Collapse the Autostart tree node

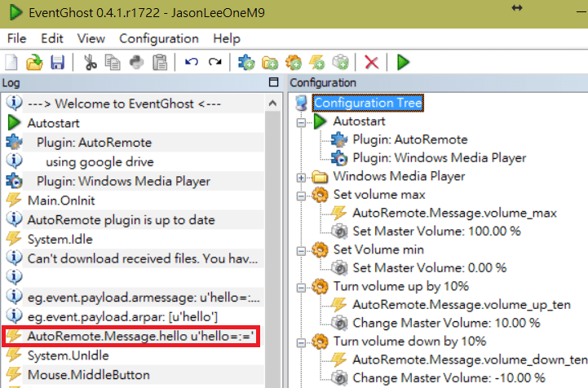coord(303,121)
